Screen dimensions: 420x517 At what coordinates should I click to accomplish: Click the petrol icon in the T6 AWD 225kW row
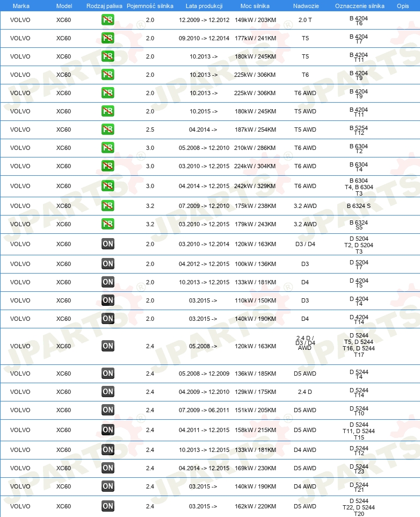click(108, 93)
